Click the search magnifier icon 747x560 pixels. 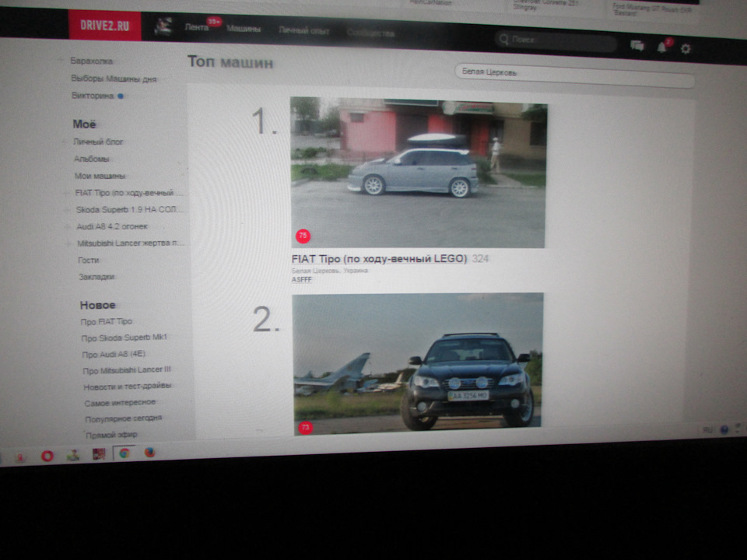(x=504, y=39)
